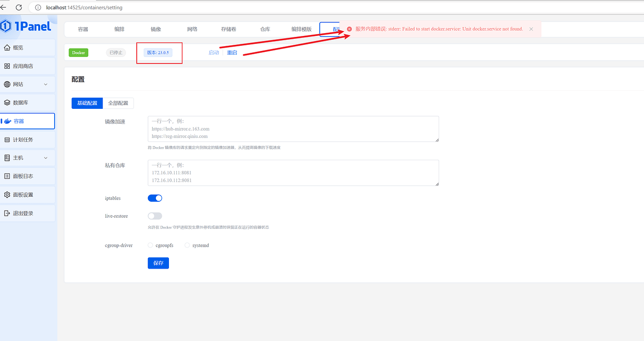Disable the iptables toggle
Viewport: 644px width, 341px height.
pyautogui.click(x=154, y=198)
